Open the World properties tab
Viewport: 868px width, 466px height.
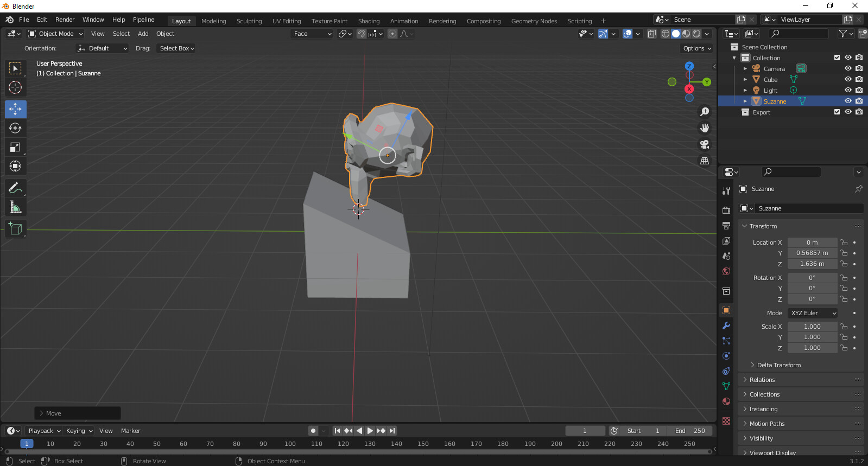(726, 271)
